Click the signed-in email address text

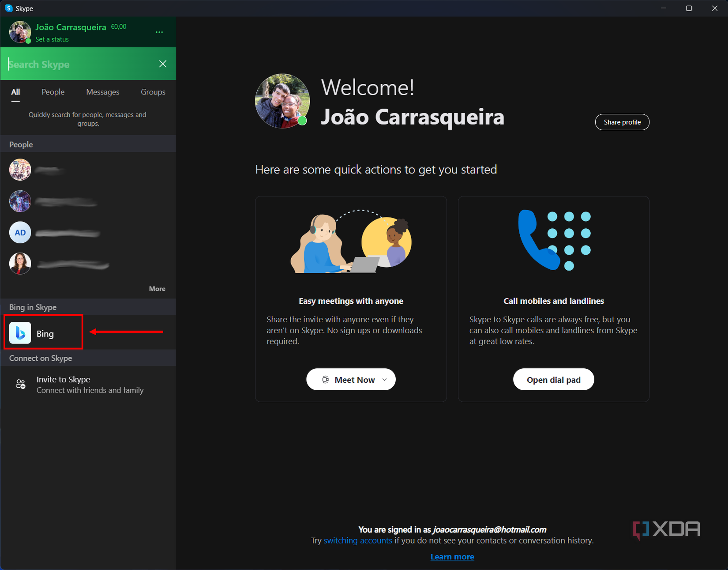coord(490,529)
